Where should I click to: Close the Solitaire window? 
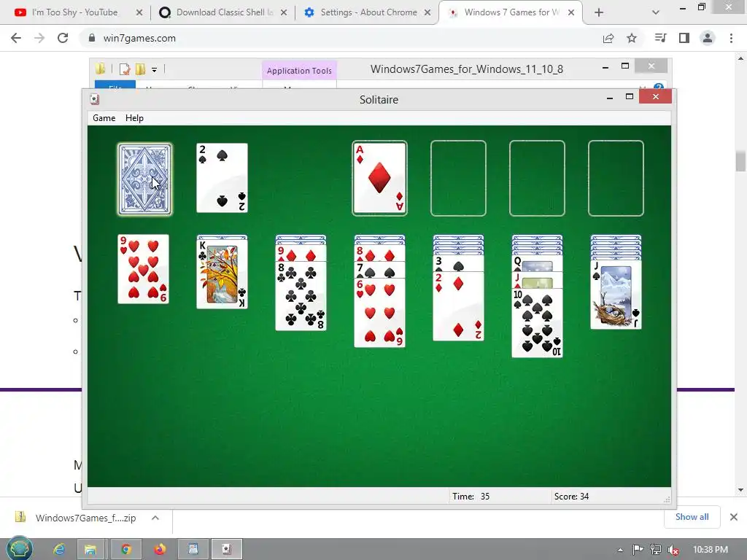coord(656,97)
